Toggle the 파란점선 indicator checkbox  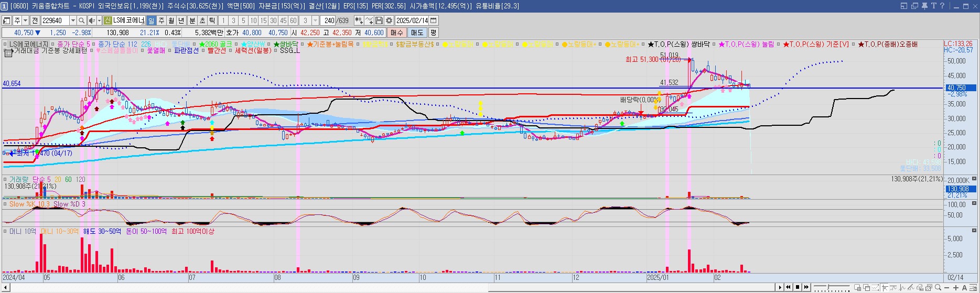[x=169, y=51]
